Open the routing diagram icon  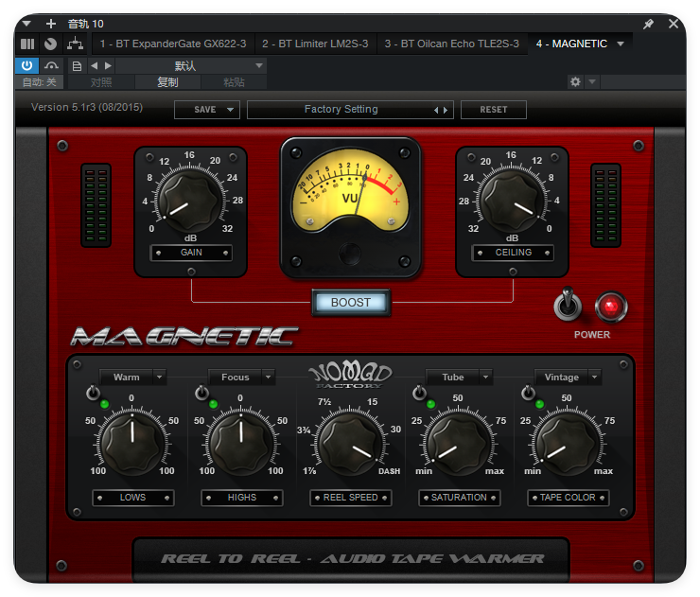tap(75, 44)
